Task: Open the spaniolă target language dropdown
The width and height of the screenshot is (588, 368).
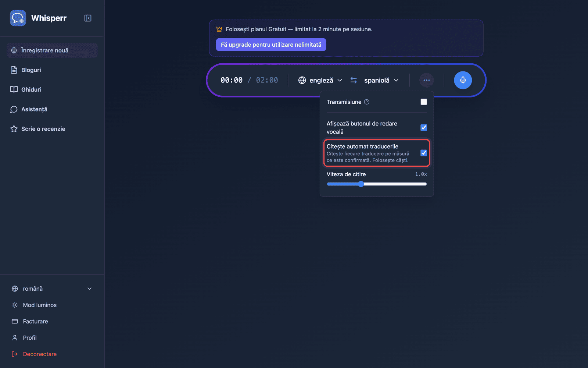Action: click(381, 80)
